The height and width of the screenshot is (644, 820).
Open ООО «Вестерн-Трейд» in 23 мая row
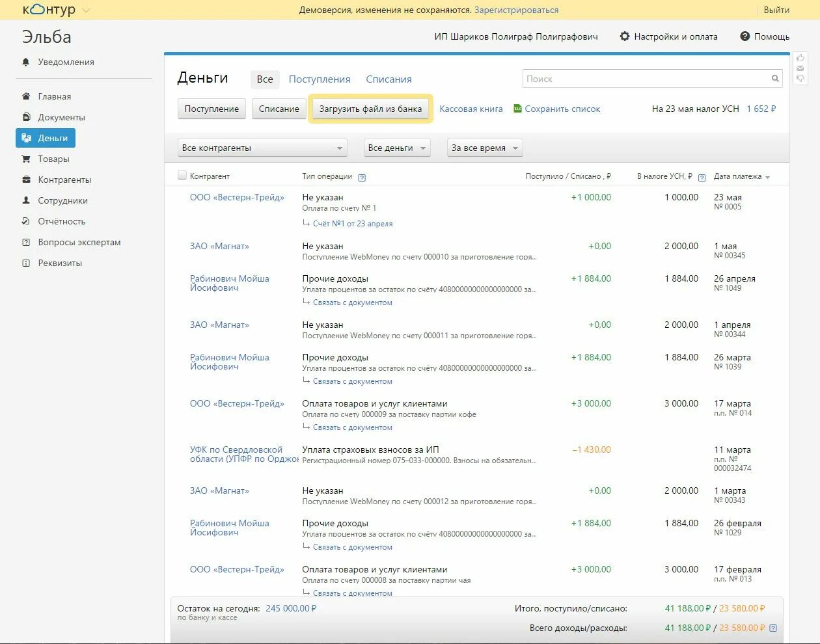pos(237,197)
